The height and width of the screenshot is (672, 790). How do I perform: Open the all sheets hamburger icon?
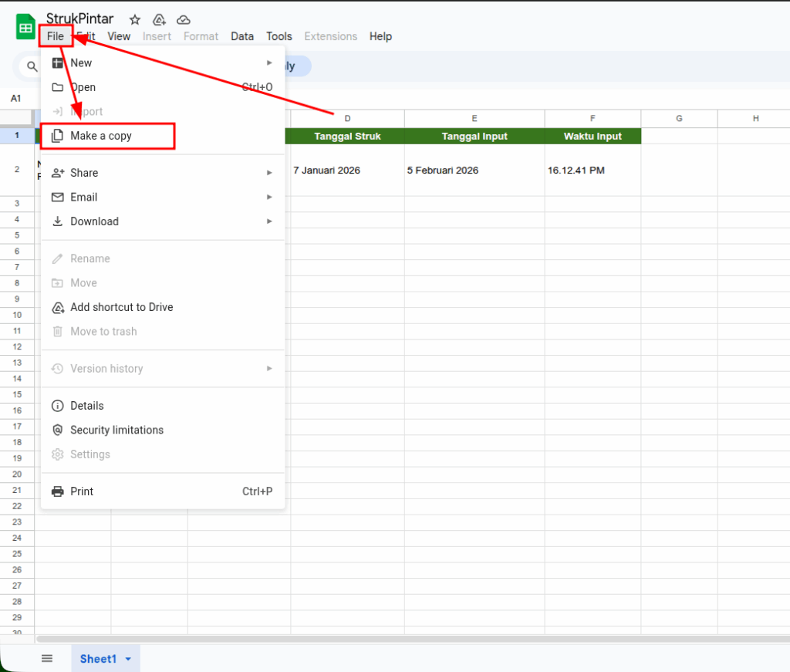coord(47,658)
